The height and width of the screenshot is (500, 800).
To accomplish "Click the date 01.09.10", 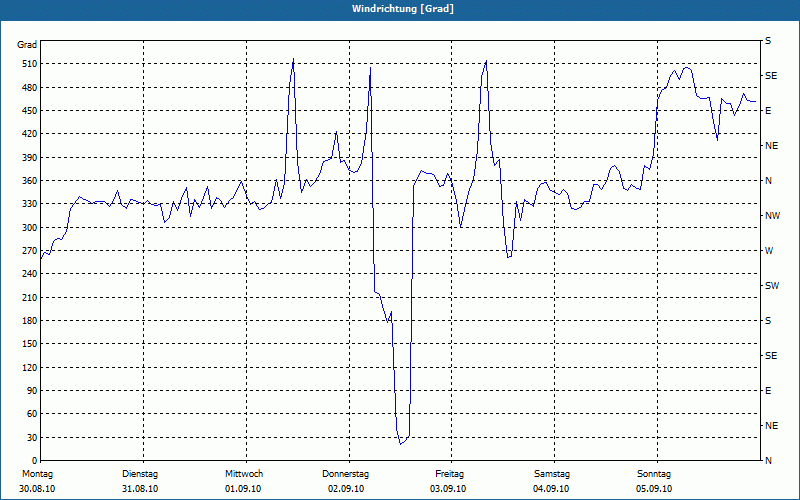I will click(x=243, y=489).
